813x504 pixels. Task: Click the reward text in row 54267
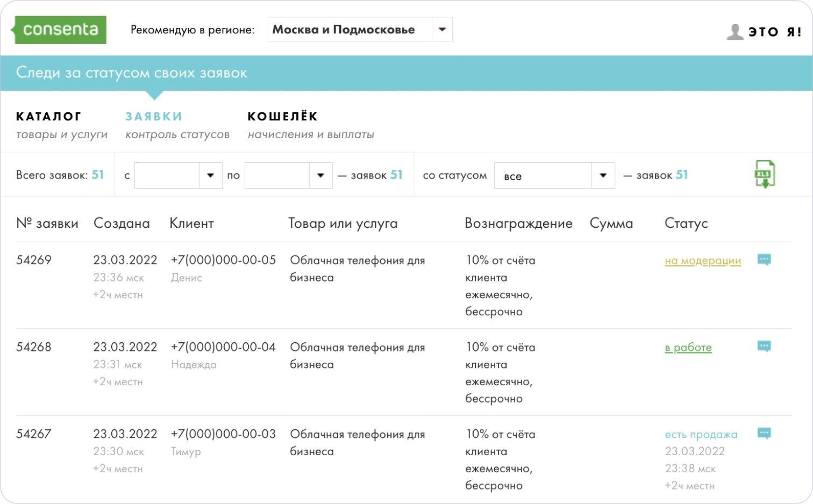tap(500, 460)
